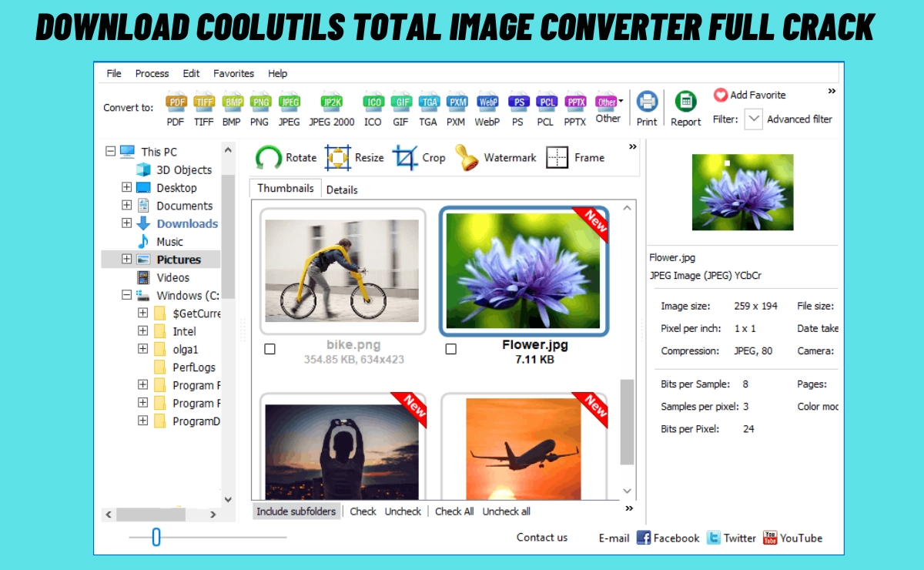The width and height of the screenshot is (924, 570).
Task: Switch to the Details tab
Action: click(342, 189)
